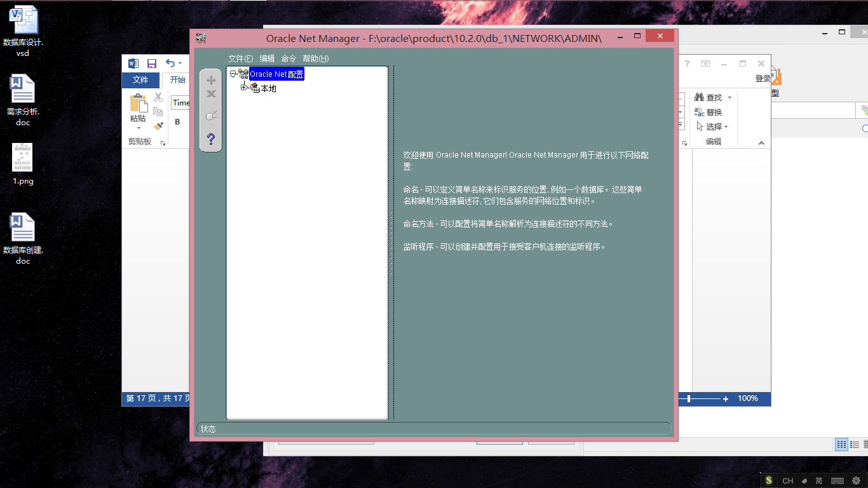The image size is (868, 488).
Task: Click the font name box showing Time
Action: pyautogui.click(x=180, y=102)
